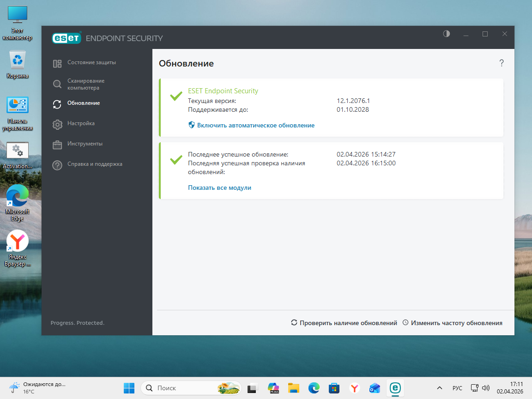The image size is (532, 399).
Task: Click Help and support question icon in sidebar
Action: point(57,165)
